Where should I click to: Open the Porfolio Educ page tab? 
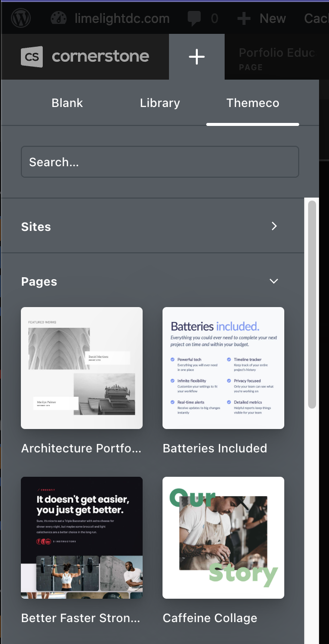tap(276, 57)
